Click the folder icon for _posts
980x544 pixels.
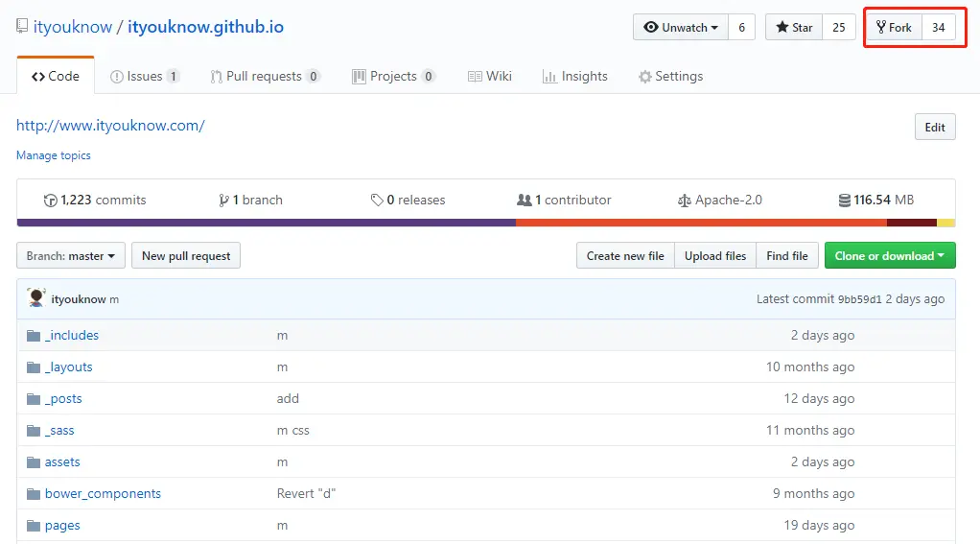[34, 399]
